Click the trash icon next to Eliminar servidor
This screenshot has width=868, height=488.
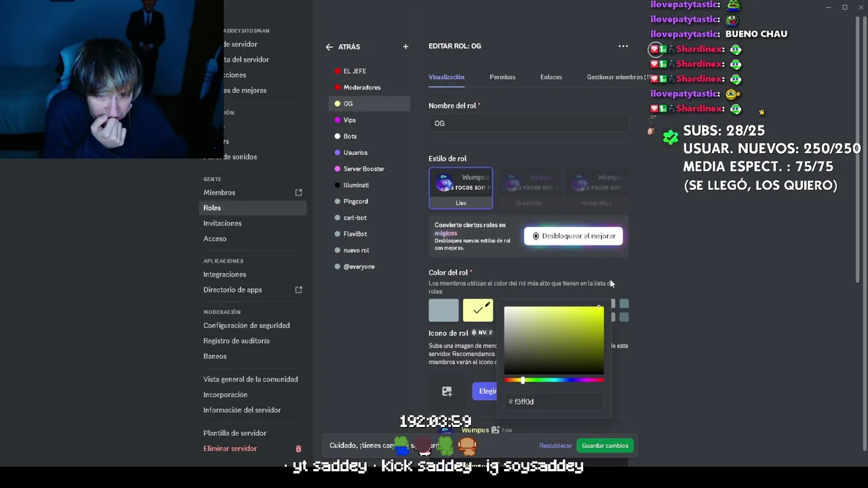[298, 449]
